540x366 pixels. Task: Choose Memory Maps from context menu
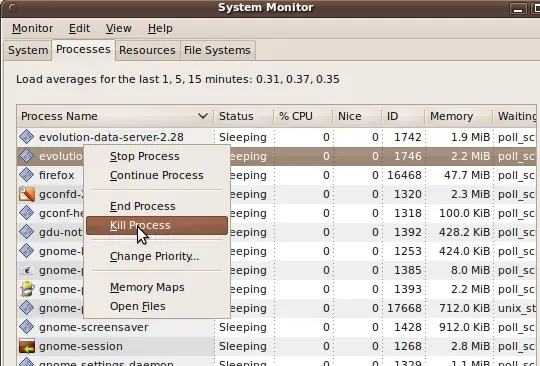(x=157, y=287)
